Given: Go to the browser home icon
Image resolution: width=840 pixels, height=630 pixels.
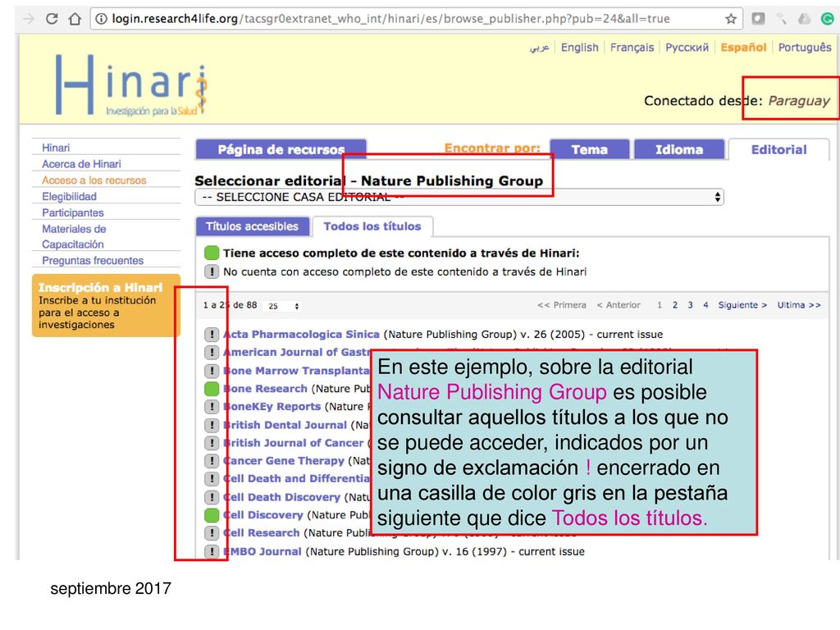Looking at the screenshot, I should tap(75, 19).
